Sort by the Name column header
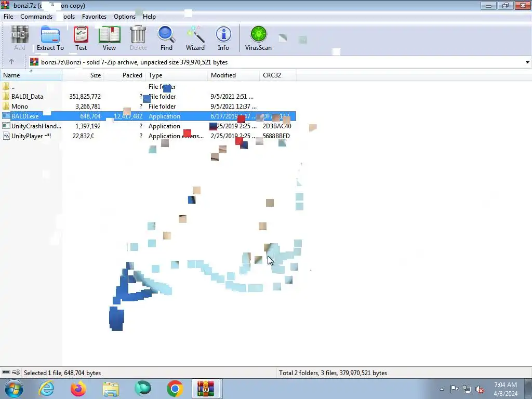This screenshot has height=399, width=532. pyautogui.click(x=31, y=75)
